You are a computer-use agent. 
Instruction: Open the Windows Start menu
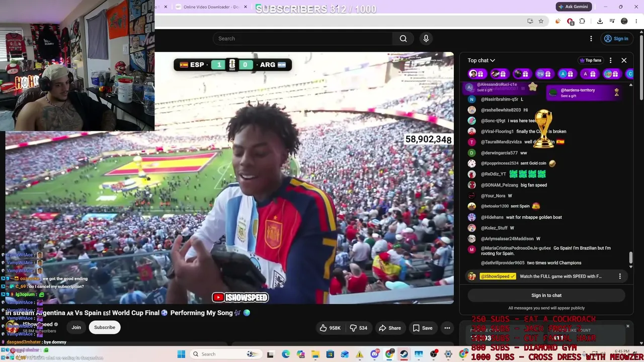(x=181, y=354)
